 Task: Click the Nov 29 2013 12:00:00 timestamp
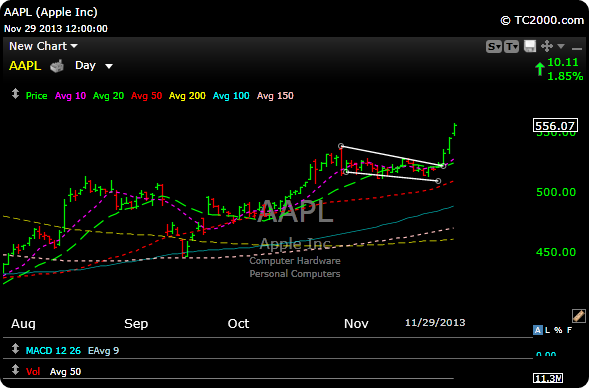coord(56,29)
